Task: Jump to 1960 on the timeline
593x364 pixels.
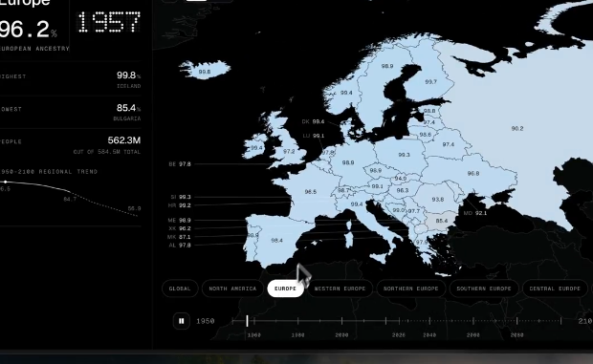Action: pyautogui.click(x=254, y=335)
